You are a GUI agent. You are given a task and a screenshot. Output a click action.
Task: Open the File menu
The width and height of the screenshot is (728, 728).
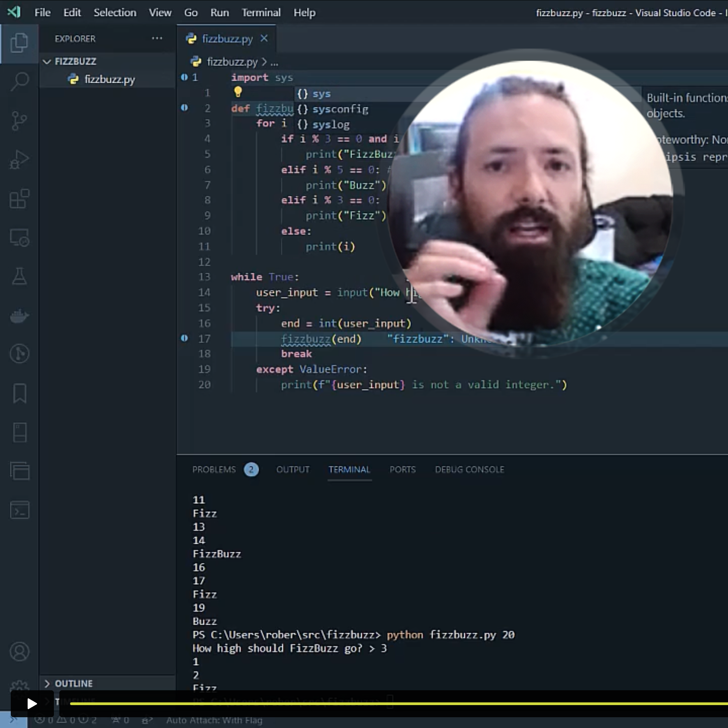42,12
